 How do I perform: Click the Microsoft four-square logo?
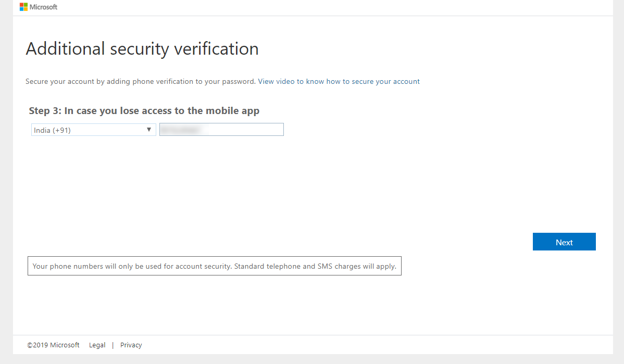pyautogui.click(x=24, y=7)
